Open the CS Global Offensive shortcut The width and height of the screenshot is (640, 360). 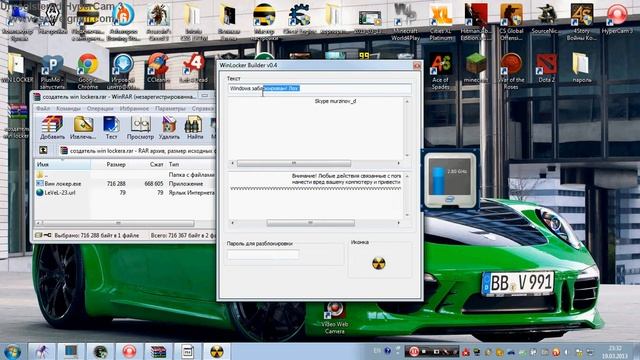click(511, 22)
